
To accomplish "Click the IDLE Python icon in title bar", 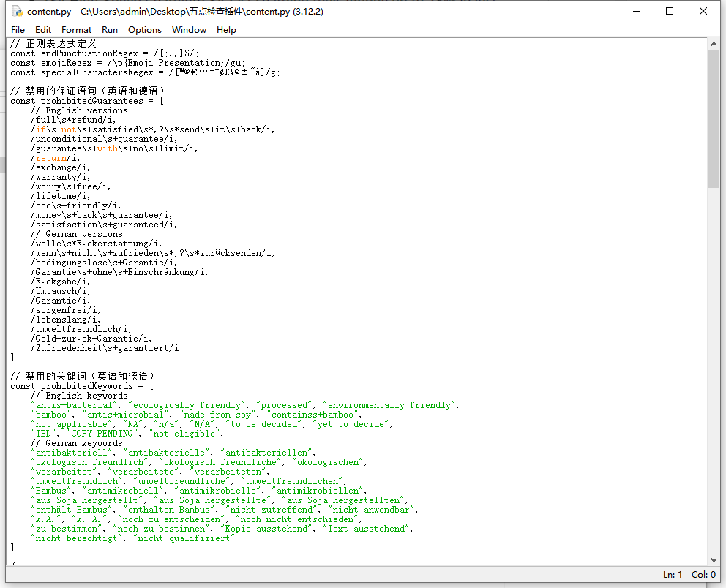I will coord(17,12).
